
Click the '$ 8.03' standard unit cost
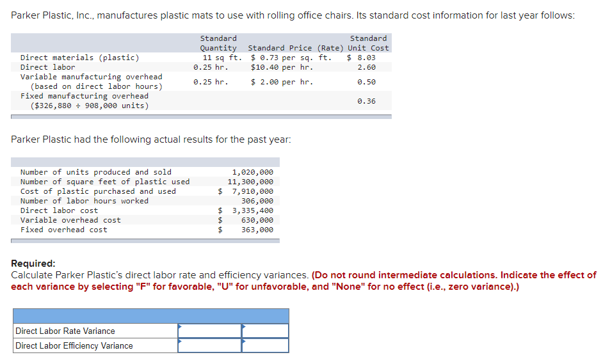(x=361, y=58)
